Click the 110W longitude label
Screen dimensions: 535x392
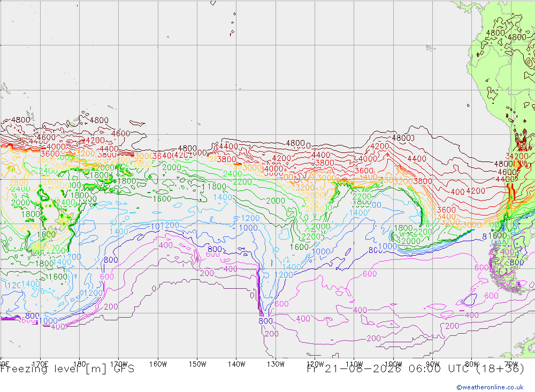[x=354, y=364]
